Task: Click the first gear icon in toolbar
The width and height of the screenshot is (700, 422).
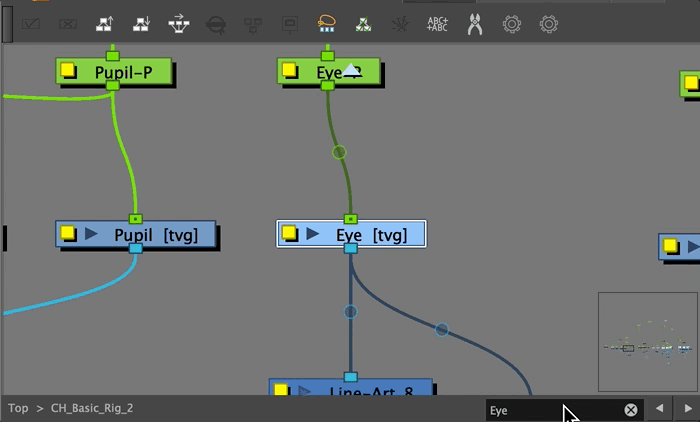Action: 512,24
